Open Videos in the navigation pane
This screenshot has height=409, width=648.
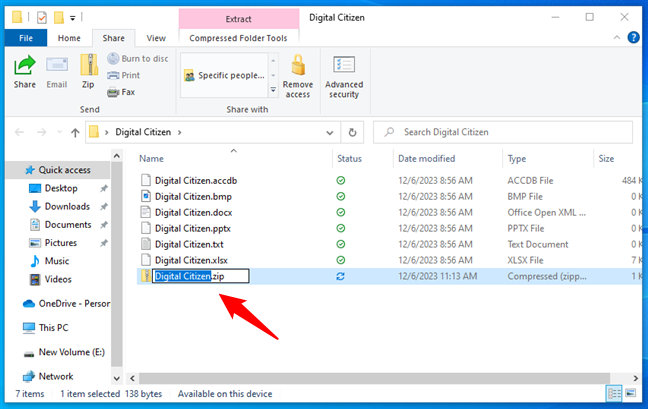(x=58, y=279)
